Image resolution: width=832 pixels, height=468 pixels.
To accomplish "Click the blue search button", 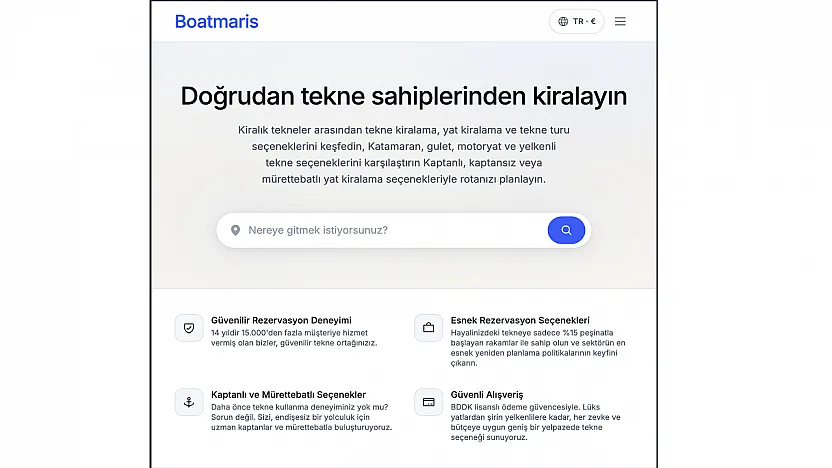I will (566, 230).
